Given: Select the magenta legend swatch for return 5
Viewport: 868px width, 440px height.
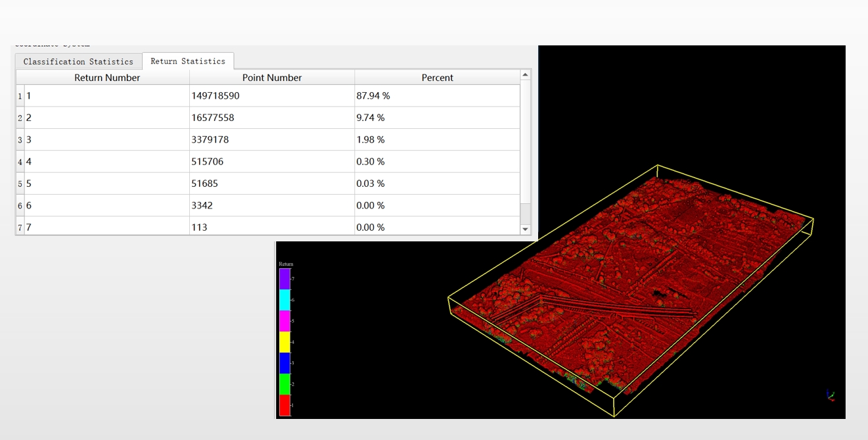Looking at the screenshot, I should 285,321.
